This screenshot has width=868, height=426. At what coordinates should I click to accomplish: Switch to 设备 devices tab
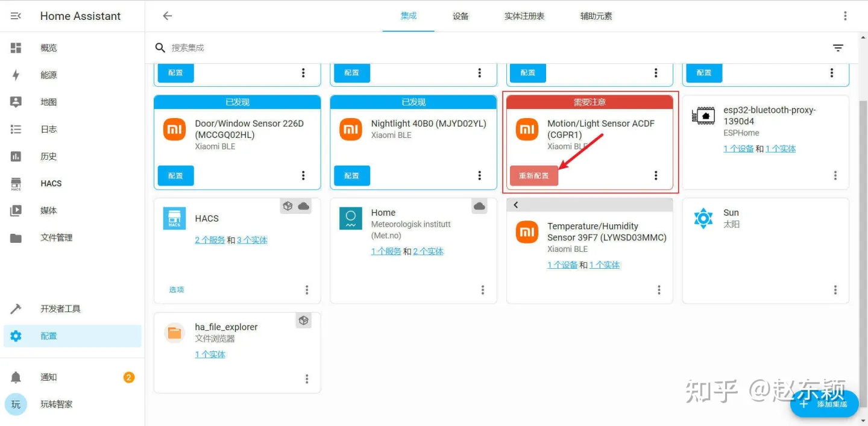click(461, 16)
